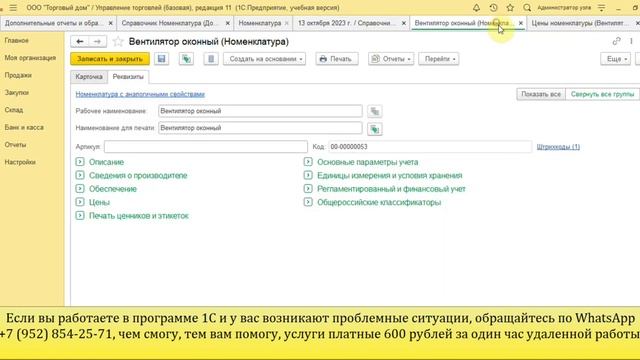Screen dimensions: 640x360
Task: Save with the floppy disk icon
Action: 162,59
